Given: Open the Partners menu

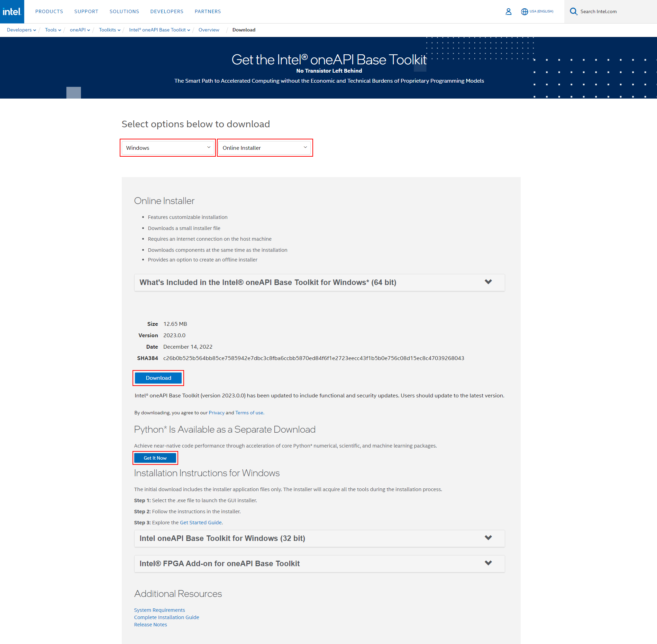Looking at the screenshot, I should pos(208,11).
